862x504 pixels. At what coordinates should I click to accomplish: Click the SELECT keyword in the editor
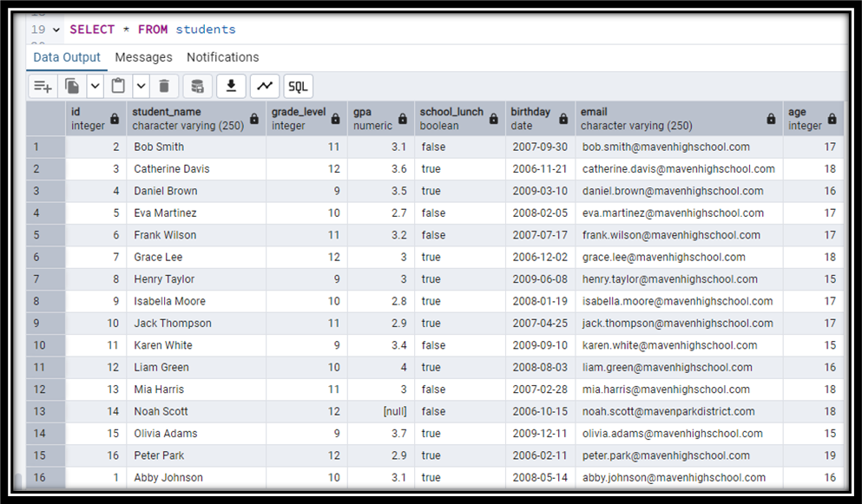pos(92,29)
